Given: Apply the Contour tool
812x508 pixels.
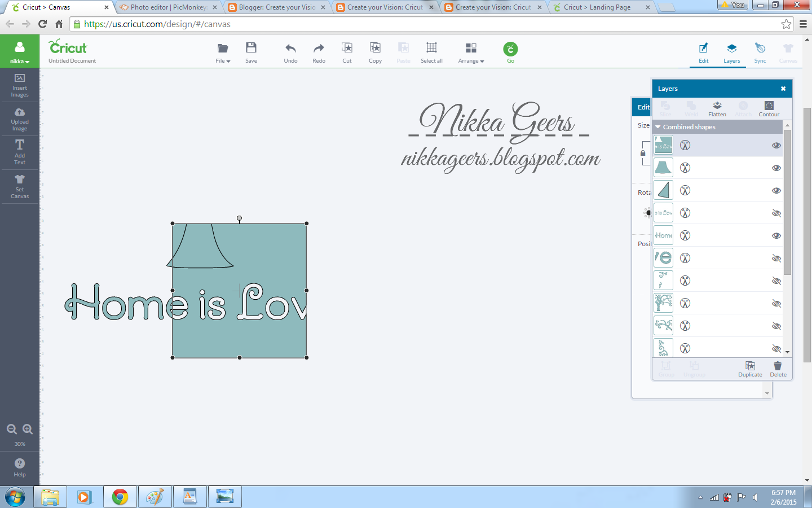Looking at the screenshot, I should tap(769, 108).
